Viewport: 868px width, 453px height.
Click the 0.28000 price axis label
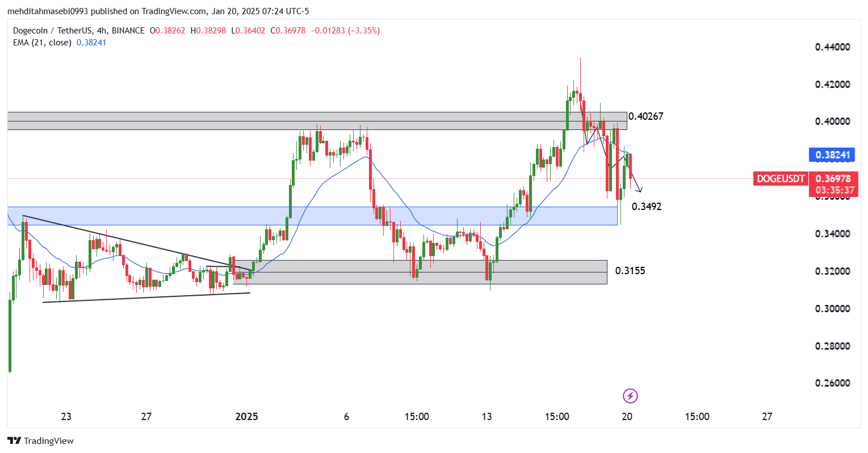click(x=833, y=346)
